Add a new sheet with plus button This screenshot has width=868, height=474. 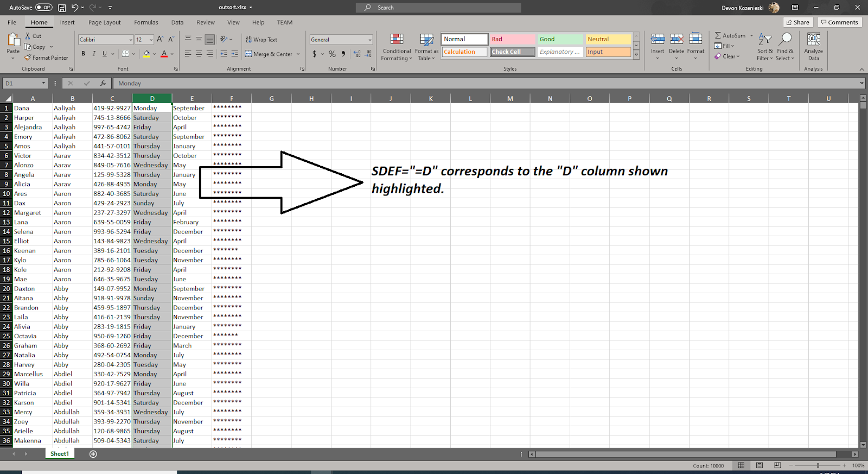coord(93,454)
